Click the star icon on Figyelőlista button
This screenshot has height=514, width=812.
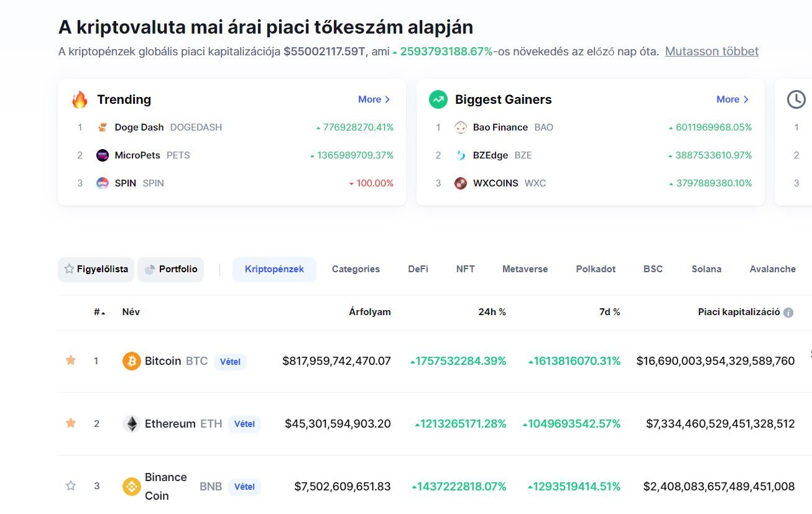point(70,270)
